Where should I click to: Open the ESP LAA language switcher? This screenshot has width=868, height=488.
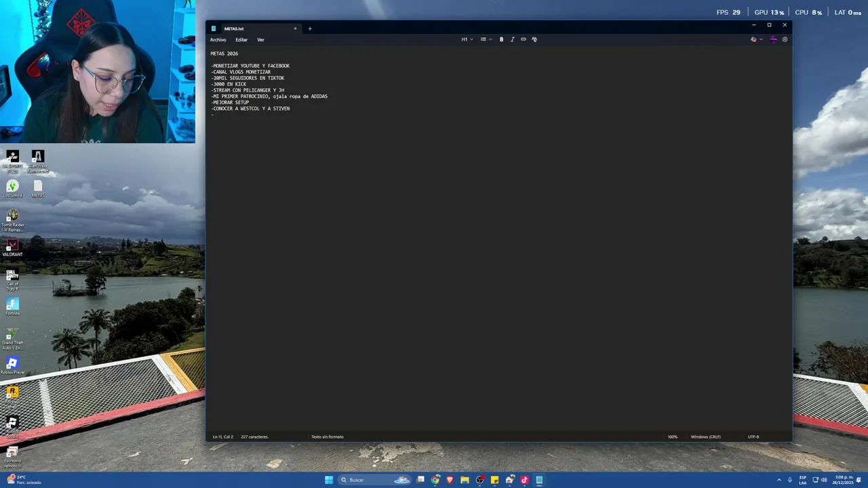tap(803, 480)
